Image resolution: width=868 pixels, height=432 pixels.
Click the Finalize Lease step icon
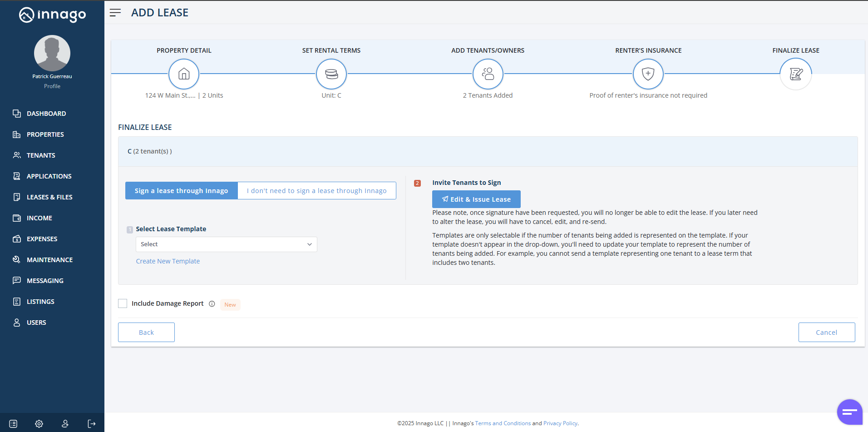click(x=795, y=74)
